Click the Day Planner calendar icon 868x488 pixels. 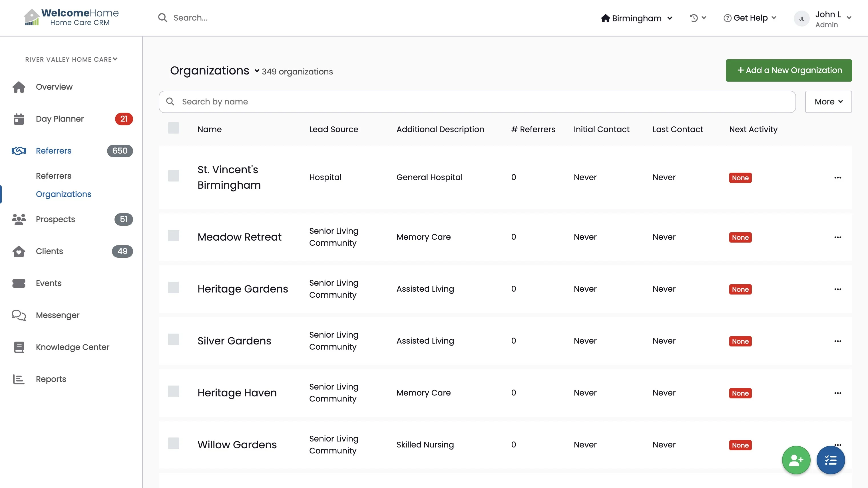click(x=19, y=119)
